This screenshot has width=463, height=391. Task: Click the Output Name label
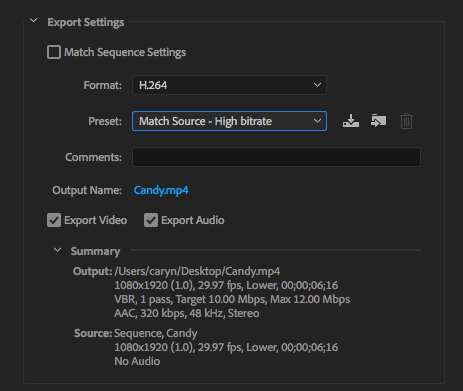click(x=87, y=190)
